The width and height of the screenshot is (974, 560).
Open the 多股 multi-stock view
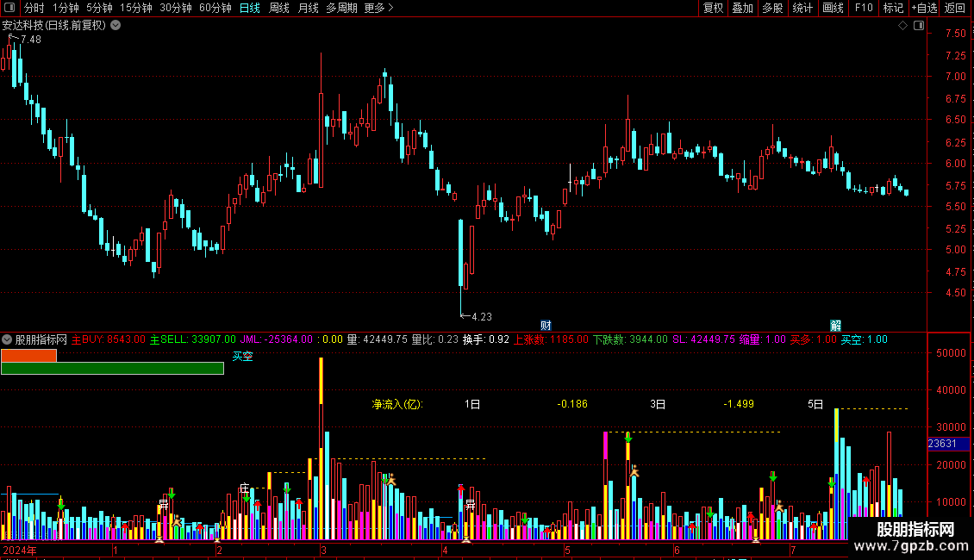(x=772, y=8)
